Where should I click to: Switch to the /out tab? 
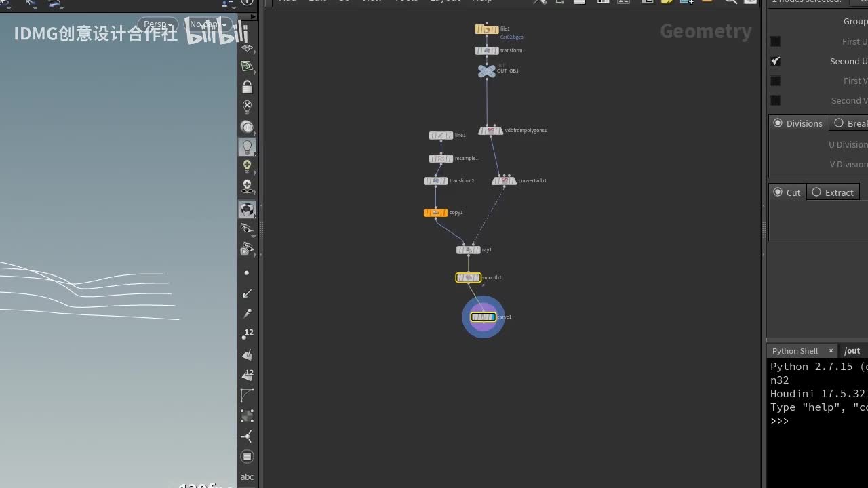pyautogui.click(x=852, y=351)
